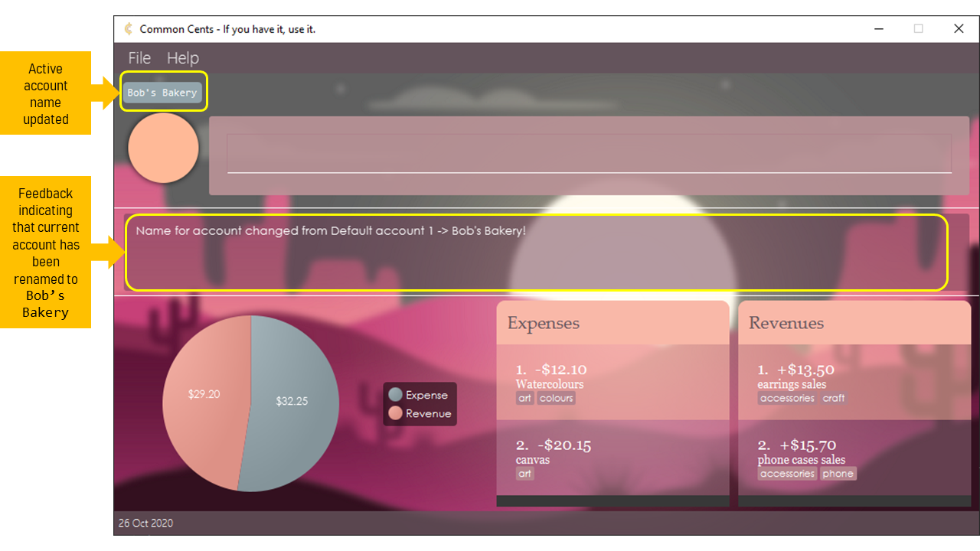
Task: Click the Expenses panel header
Action: (612, 323)
